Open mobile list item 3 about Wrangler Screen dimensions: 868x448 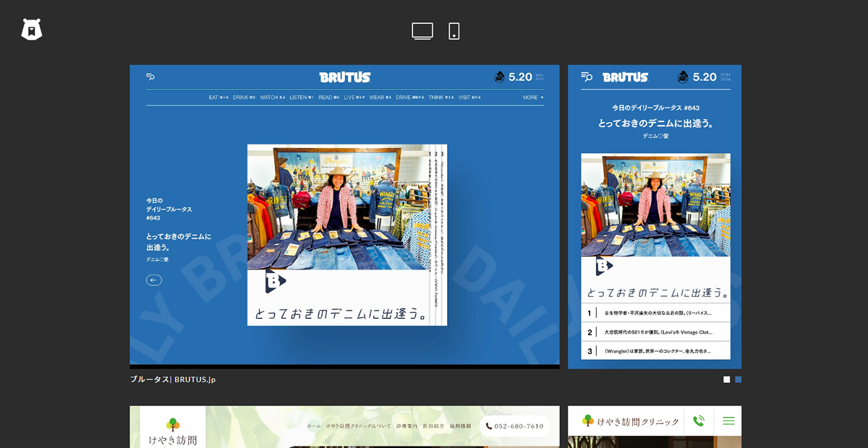point(656,351)
